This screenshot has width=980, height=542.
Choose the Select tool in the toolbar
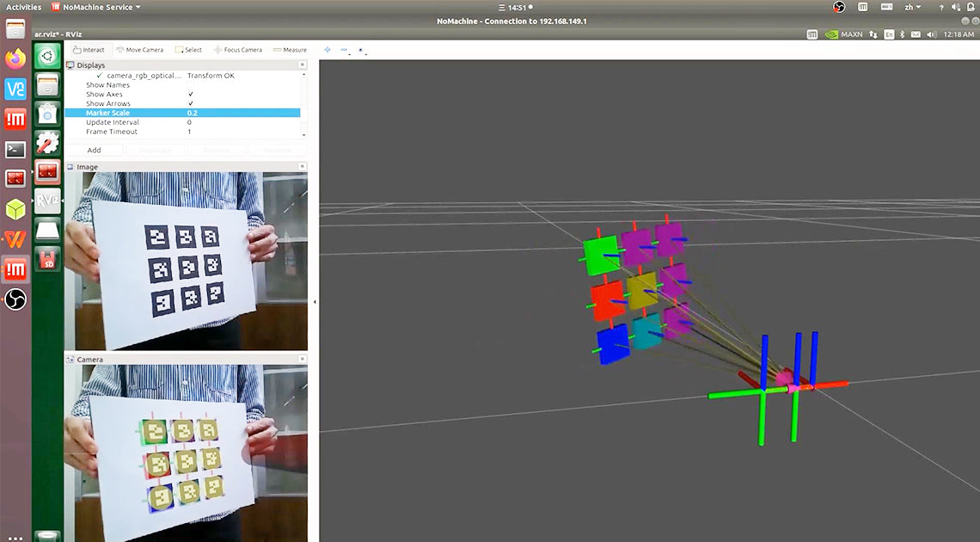[x=188, y=50]
